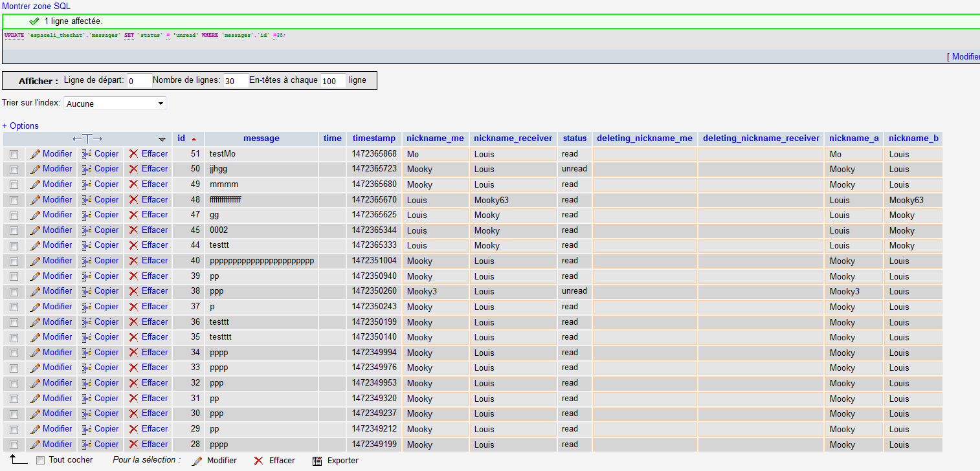Sort by the nickname_me column header
This screenshot has width=980, height=471.
click(x=436, y=138)
